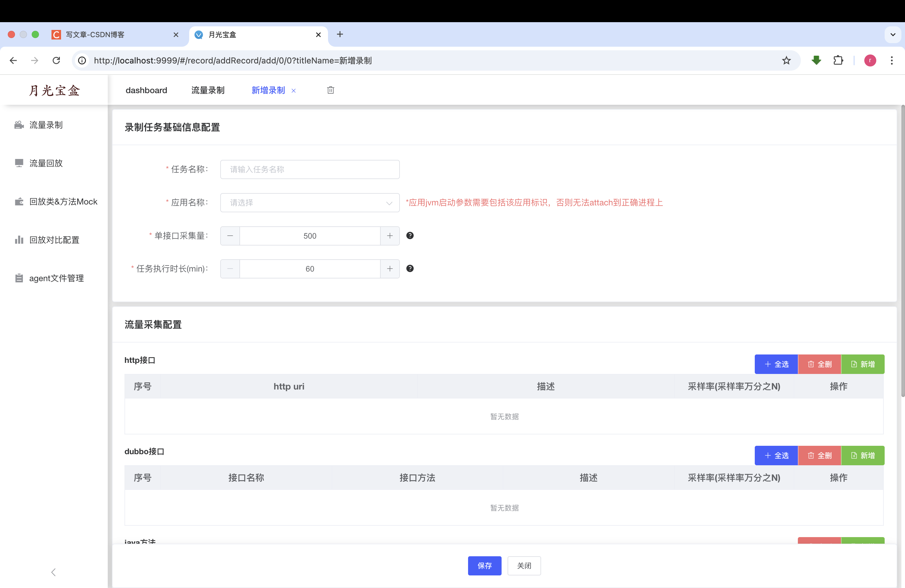Click the trash icon in the tab bar
Image resolution: width=905 pixels, height=588 pixels.
click(x=330, y=90)
